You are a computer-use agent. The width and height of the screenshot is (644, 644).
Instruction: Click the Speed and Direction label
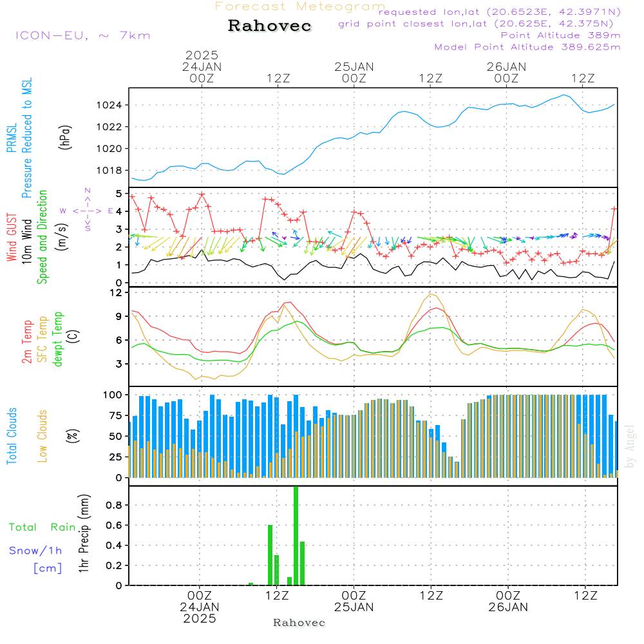click(42, 237)
